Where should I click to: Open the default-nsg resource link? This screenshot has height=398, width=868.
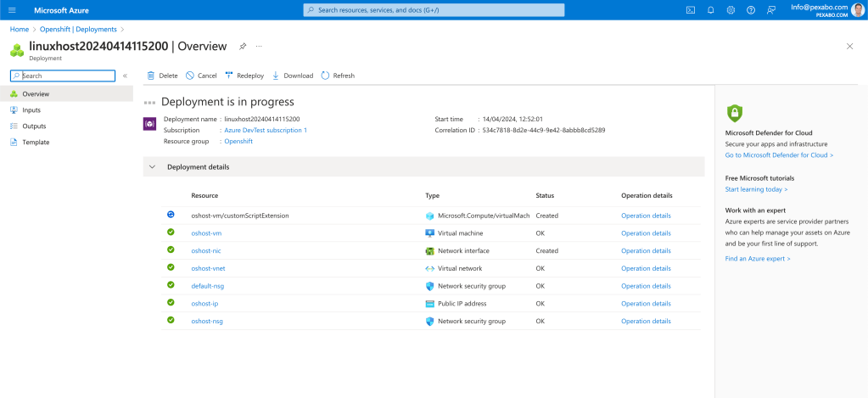208,286
